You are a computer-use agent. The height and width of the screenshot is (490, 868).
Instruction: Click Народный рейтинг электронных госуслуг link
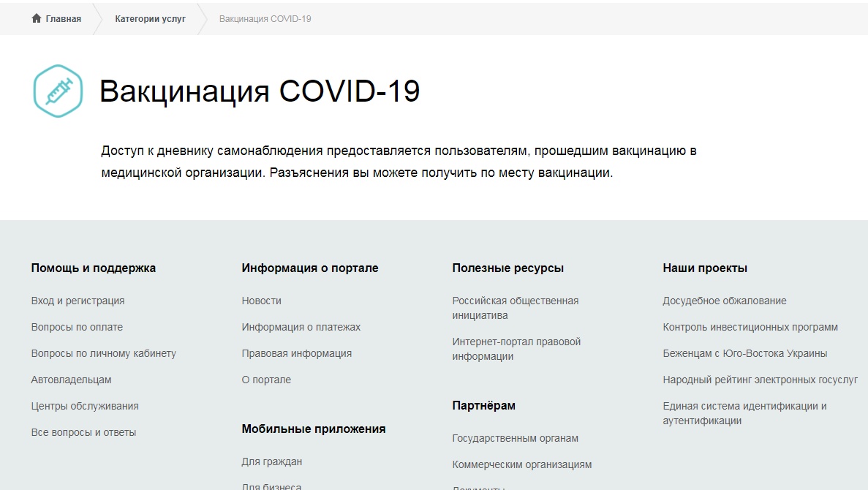point(760,380)
